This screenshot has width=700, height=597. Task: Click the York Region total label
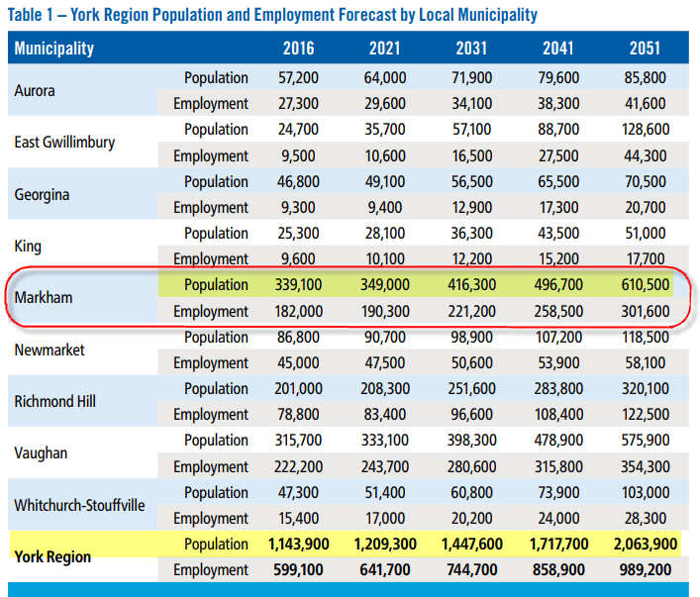[52, 556]
